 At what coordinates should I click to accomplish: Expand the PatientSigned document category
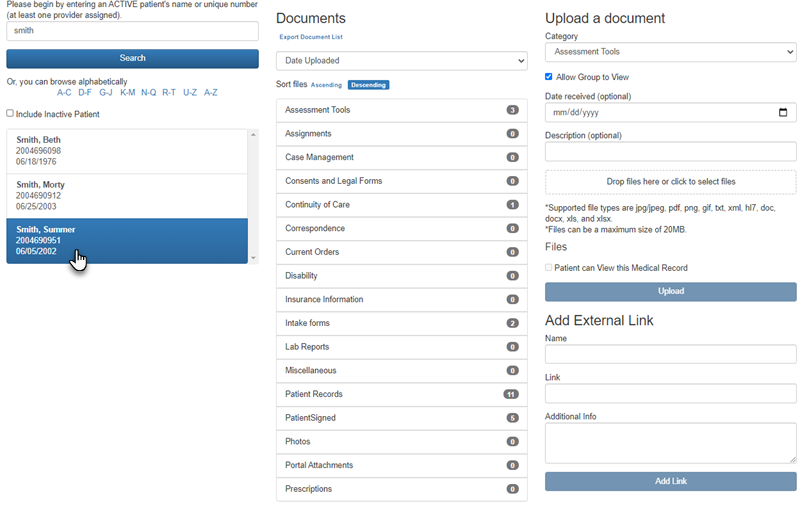(x=401, y=418)
